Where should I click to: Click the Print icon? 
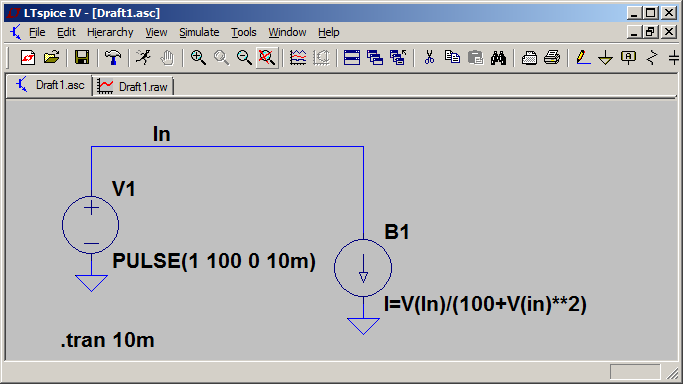[x=552, y=57]
